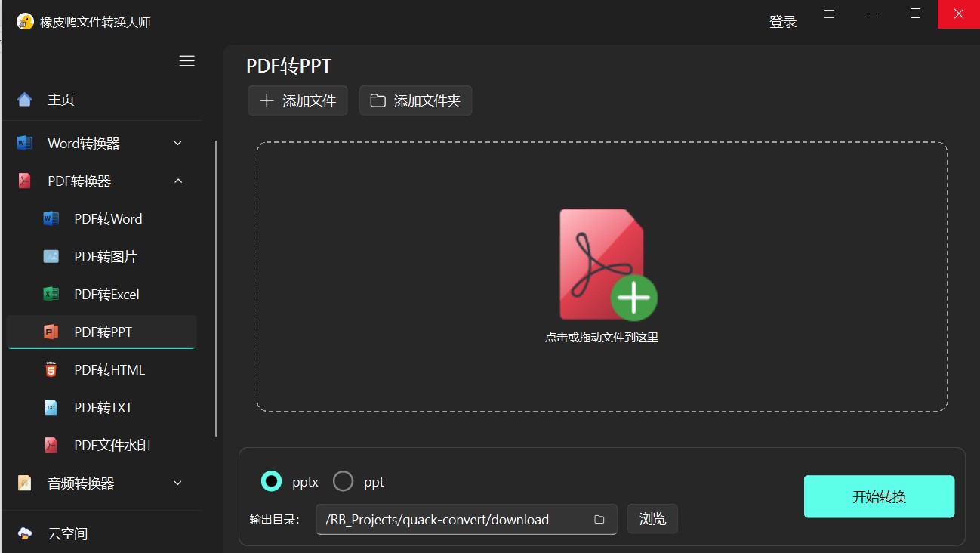Viewport: 980px width, 553px height.
Task: Click the PowerPoint icon beside PDF转PPT
Action: click(51, 332)
